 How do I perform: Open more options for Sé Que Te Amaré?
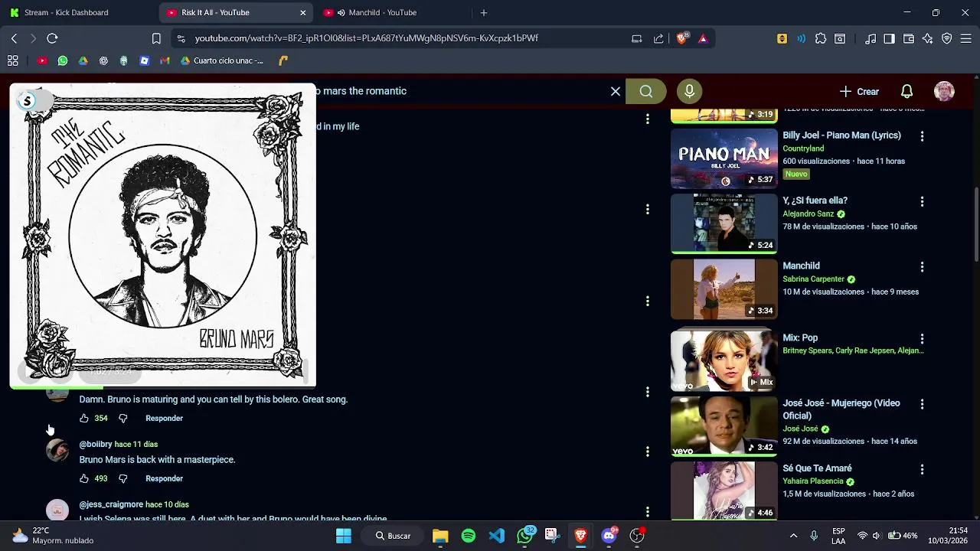point(922,469)
